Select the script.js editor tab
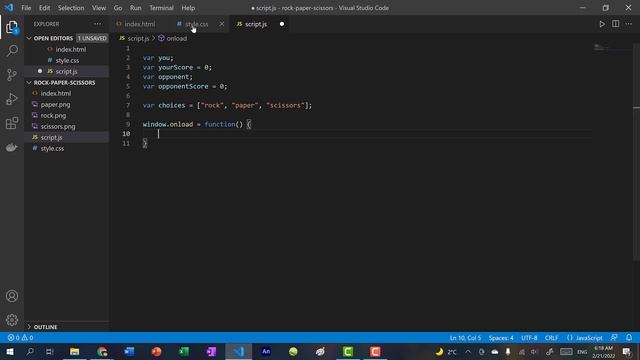 point(256,24)
